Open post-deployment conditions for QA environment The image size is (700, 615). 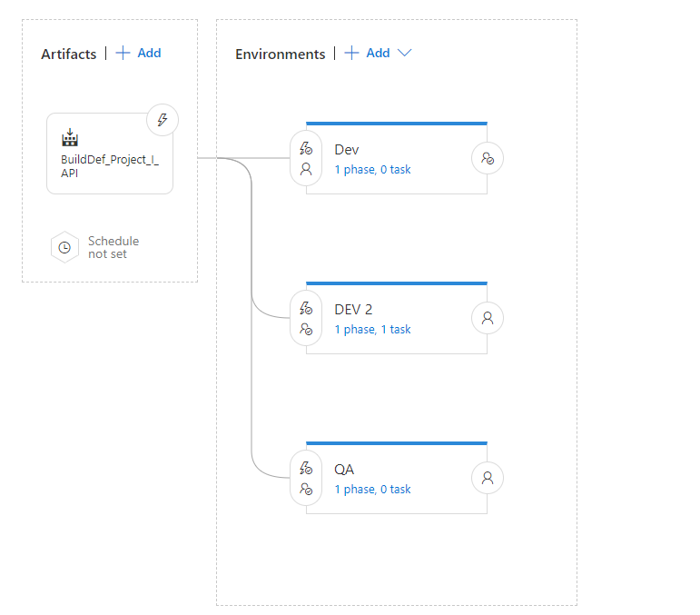pyautogui.click(x=488, y=478)
